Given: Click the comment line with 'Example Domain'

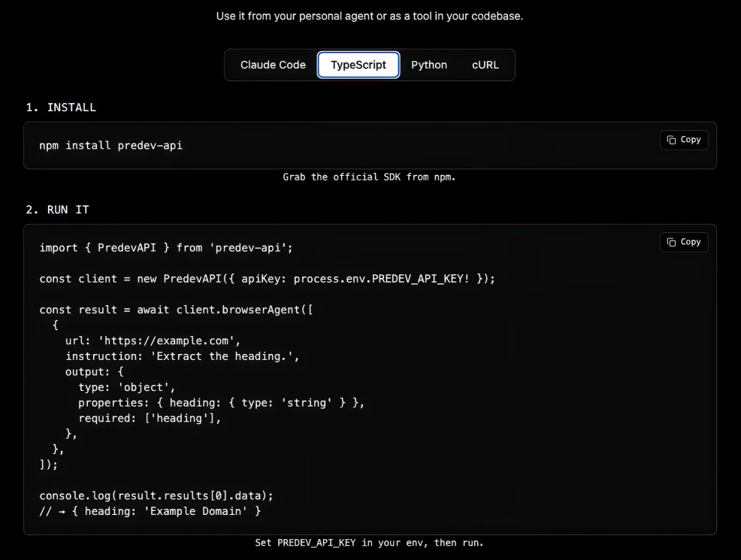Looking at the screenshot, I should [150, 511].
